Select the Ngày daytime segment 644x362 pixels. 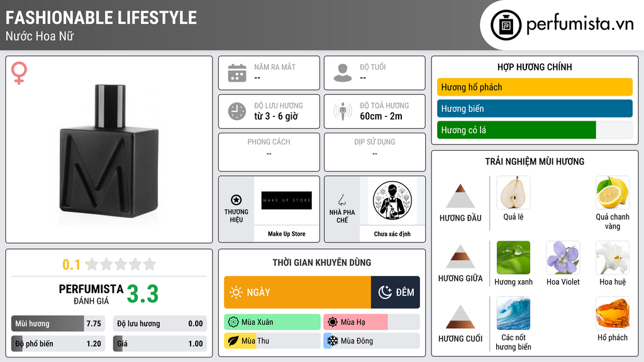coord(297,292)
